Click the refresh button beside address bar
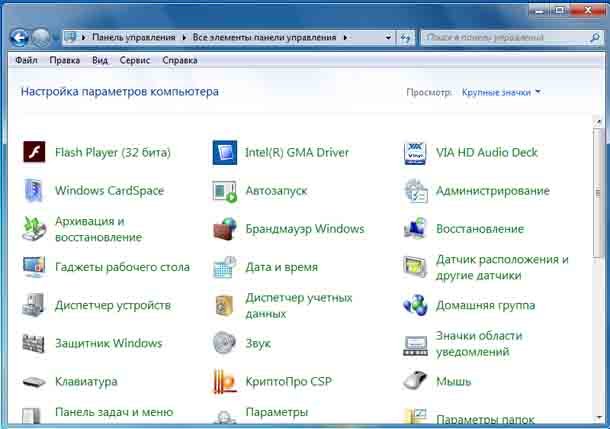 tap(405, 38)
